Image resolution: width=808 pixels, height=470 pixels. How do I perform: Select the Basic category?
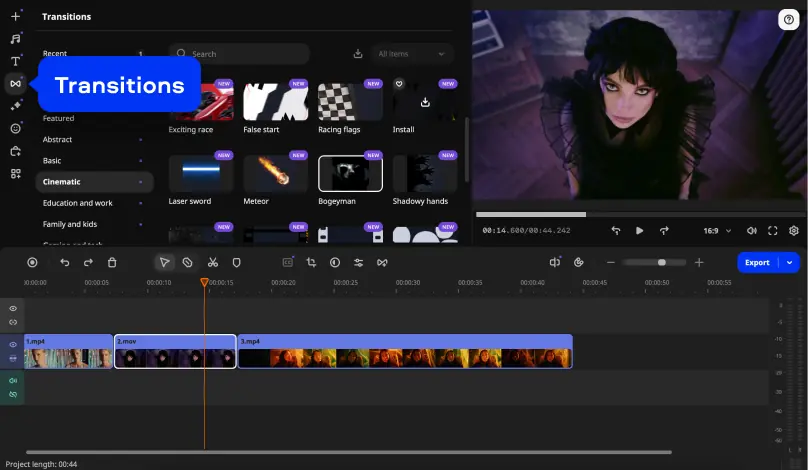pos(52,160)
